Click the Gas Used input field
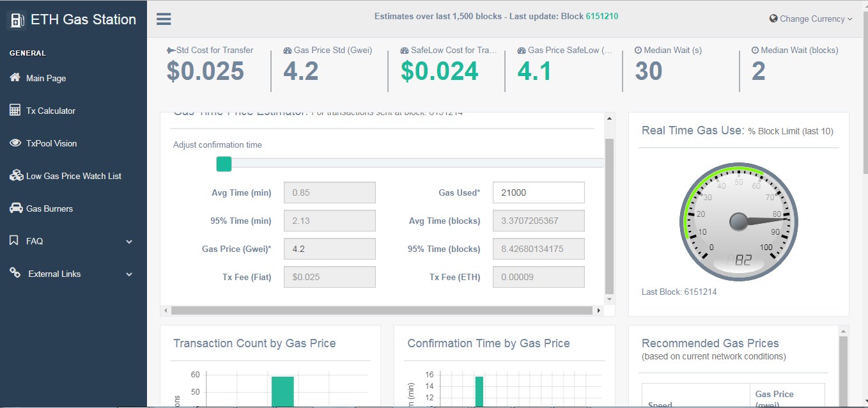 539,192
